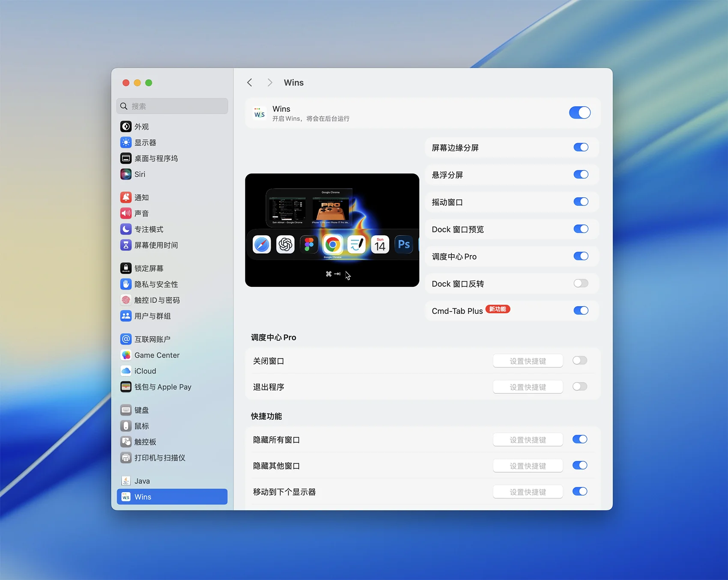The width and height of the screenshot is (728, 580).
Task: Click the 屏幕边缘分屏 label
Action: pos(455,148)
